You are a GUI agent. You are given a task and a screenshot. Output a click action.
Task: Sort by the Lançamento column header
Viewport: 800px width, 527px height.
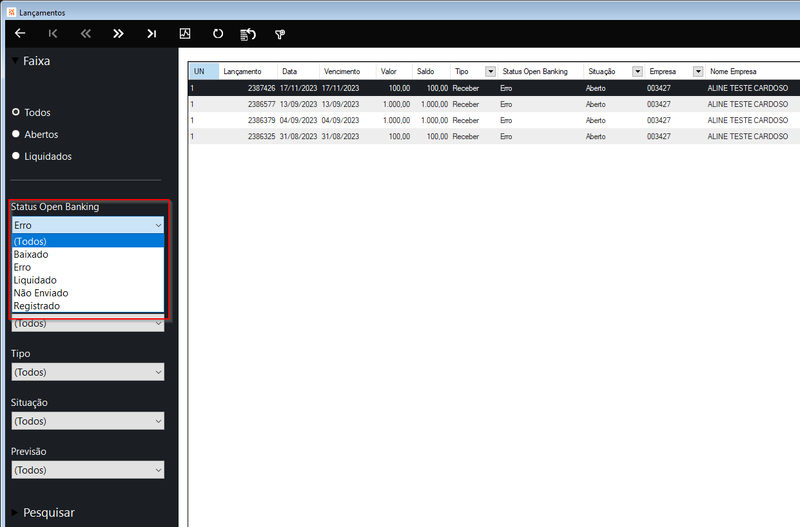click(x=248, y=71)
